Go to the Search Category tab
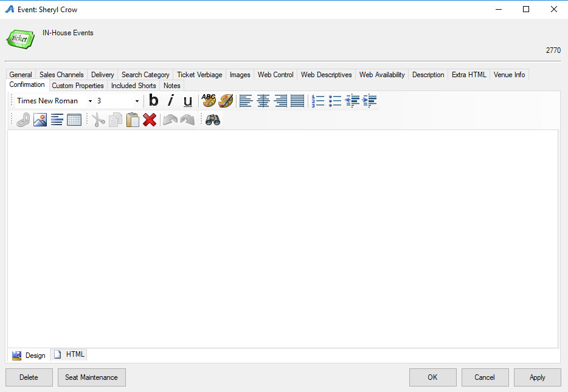568x392 pixels. point(145,75)
